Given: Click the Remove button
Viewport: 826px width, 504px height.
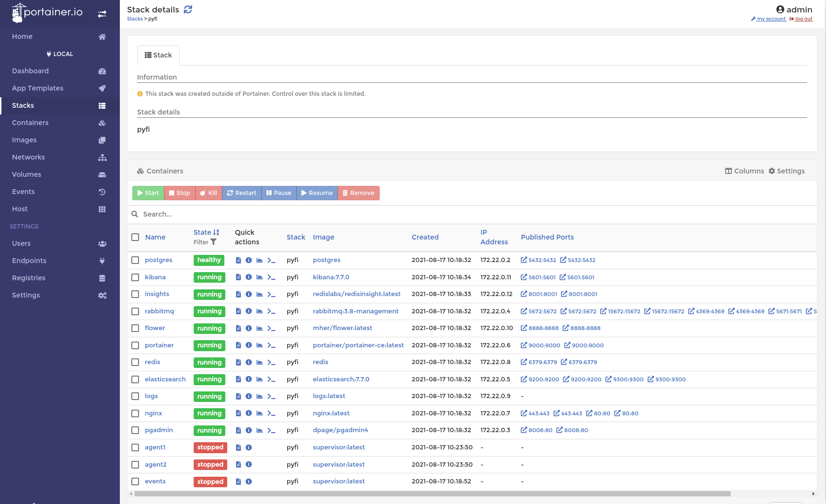Looking at the screenshot, I should tap(359, 193).
